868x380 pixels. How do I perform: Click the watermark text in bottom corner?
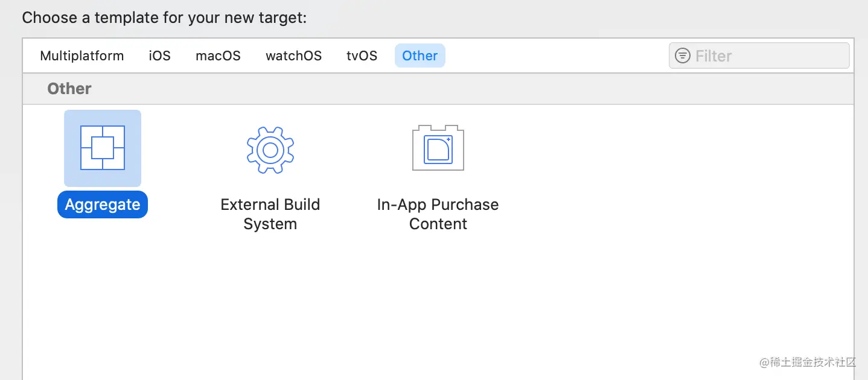point(808,362)
